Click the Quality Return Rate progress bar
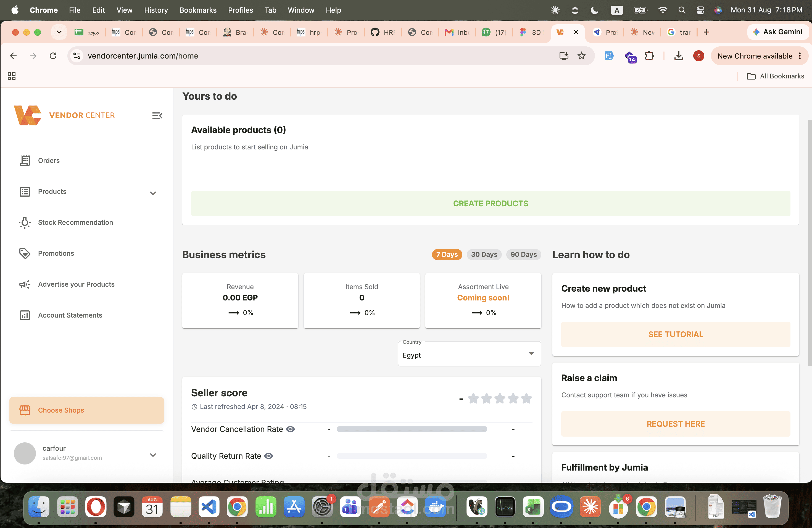Viewport: 812px width, 528px height. point(412,456)
